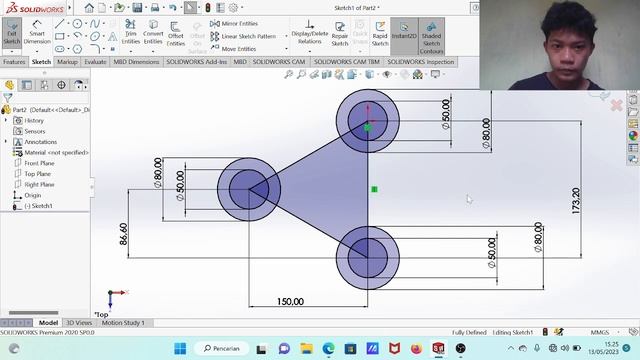Screen dimensions: 640x360
Task: Switch to the Features tab
Action: (x=14, y=62)
